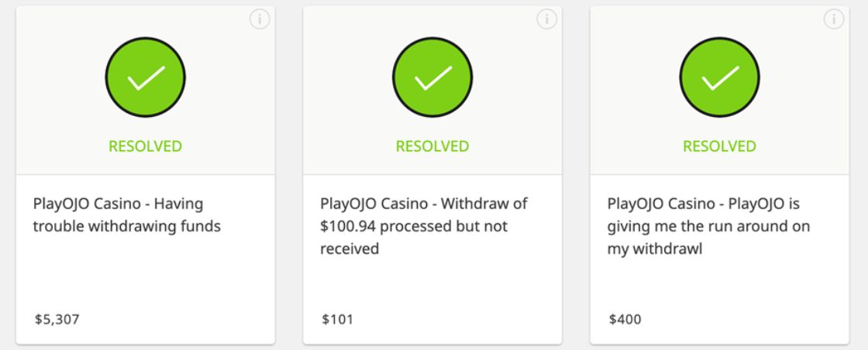Click info icon on the $400 complaint card
The width and height of the screenshot is (868, 350).
tap(834, 19)
